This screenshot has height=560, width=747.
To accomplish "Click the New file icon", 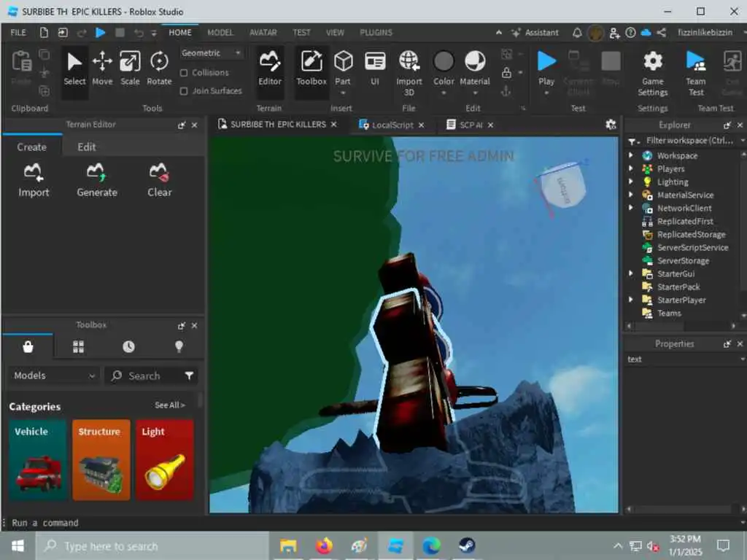I will coord(44,32).
